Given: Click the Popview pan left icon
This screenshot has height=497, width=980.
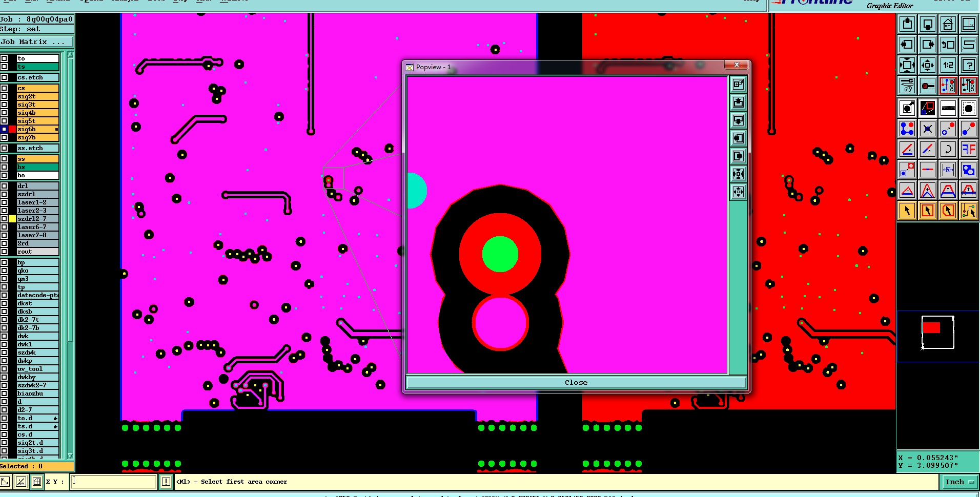Looking at the screenshot, I should 738,138.
